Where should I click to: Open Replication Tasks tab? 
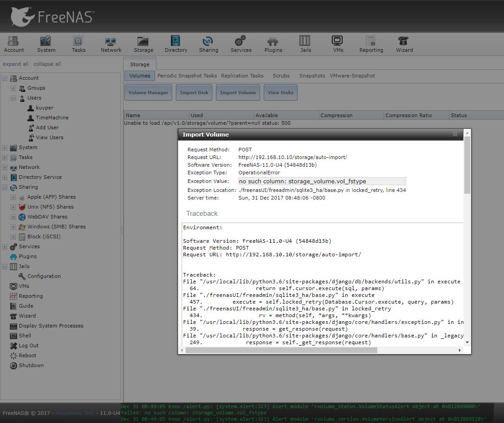242,76
